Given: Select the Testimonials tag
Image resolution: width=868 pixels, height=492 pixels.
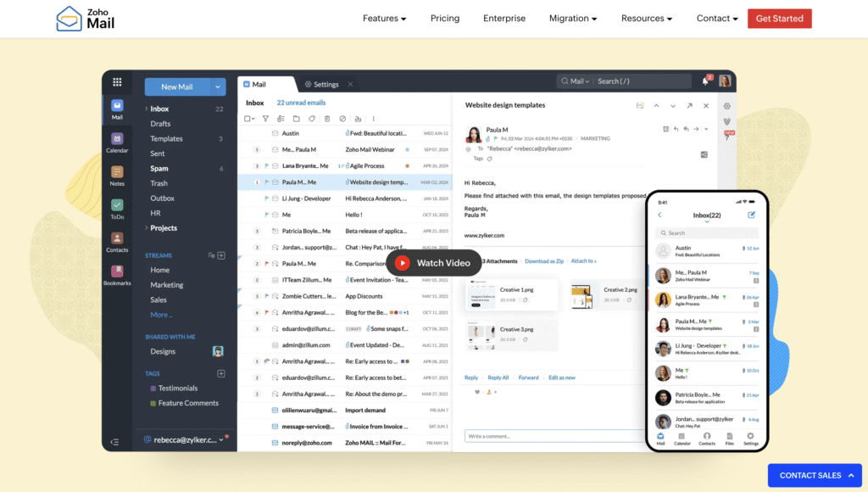Looking at the screenshot, I should 178,389.
